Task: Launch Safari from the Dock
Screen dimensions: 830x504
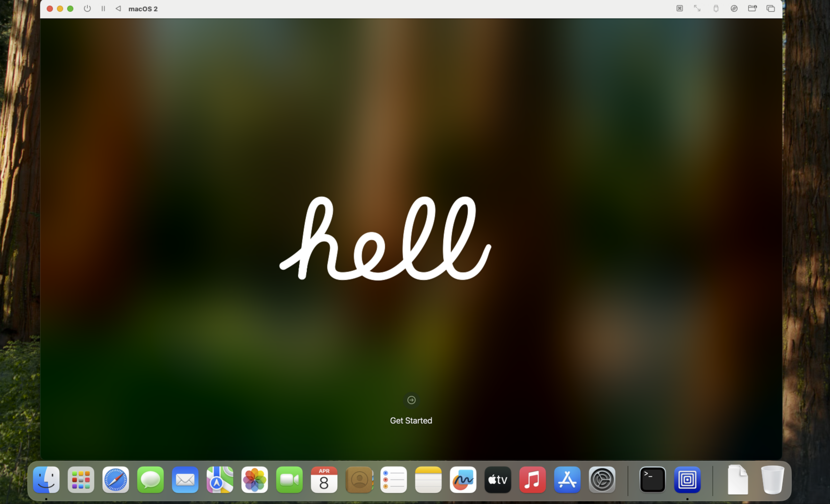Action: coord(115,480)
